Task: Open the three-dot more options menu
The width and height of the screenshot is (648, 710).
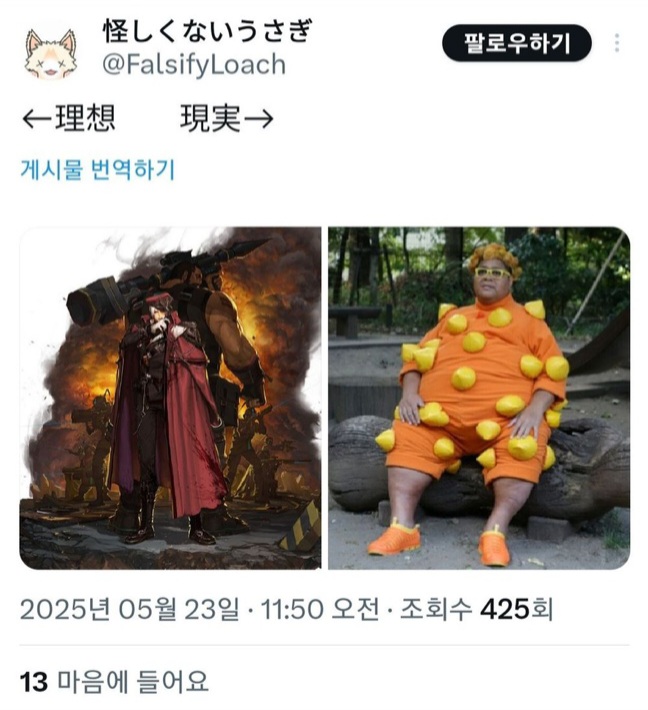Action: (x=616, y=43)
